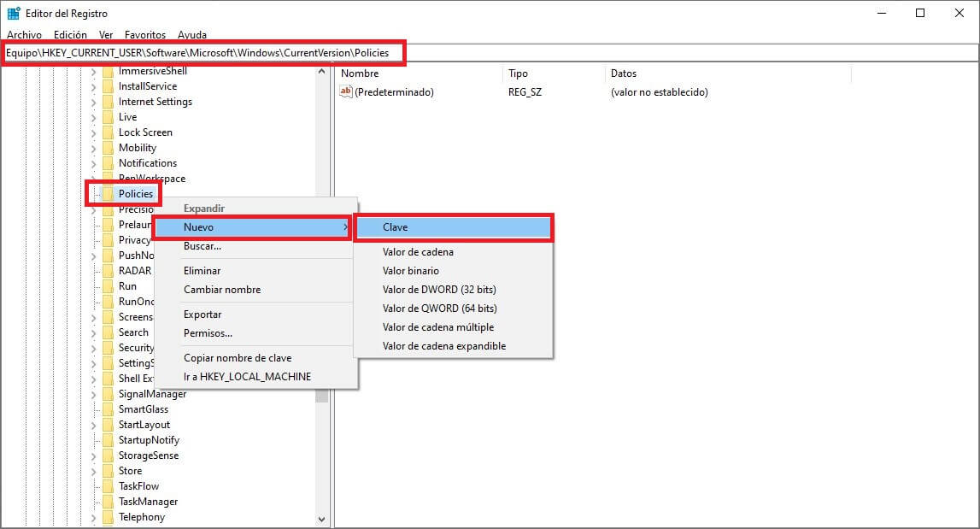Select the StorageSense tree key
This screenshot has width=980, height=529.
149,456
